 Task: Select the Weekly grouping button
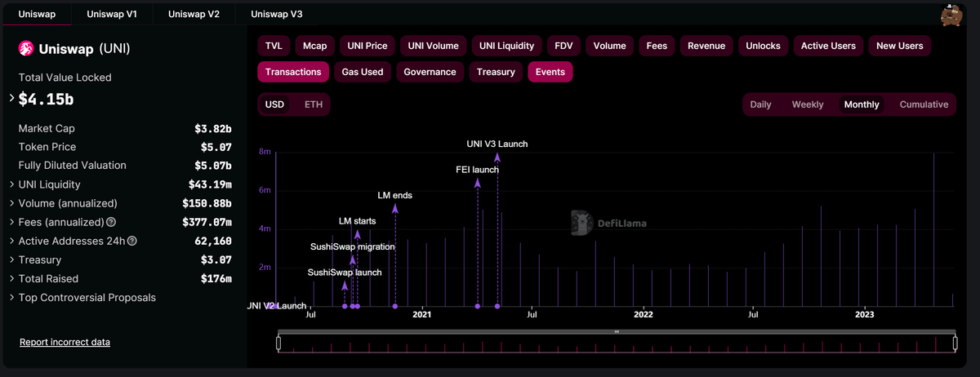807,104
